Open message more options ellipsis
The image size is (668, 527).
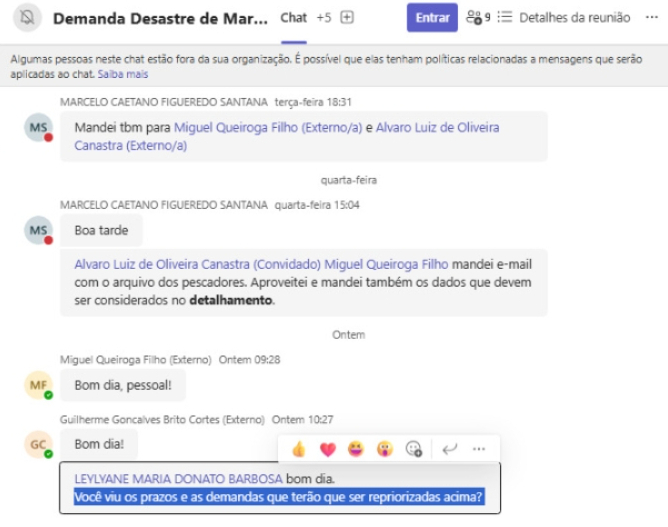pos(479,449)
